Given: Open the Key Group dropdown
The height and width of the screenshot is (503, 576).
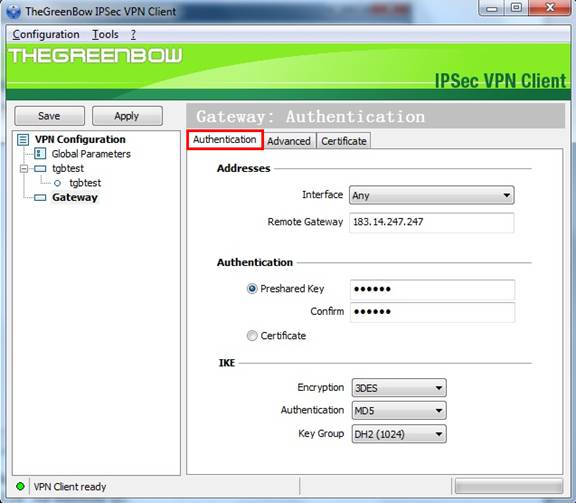Looking at the screenshot, I should click(x=399, y=434).
